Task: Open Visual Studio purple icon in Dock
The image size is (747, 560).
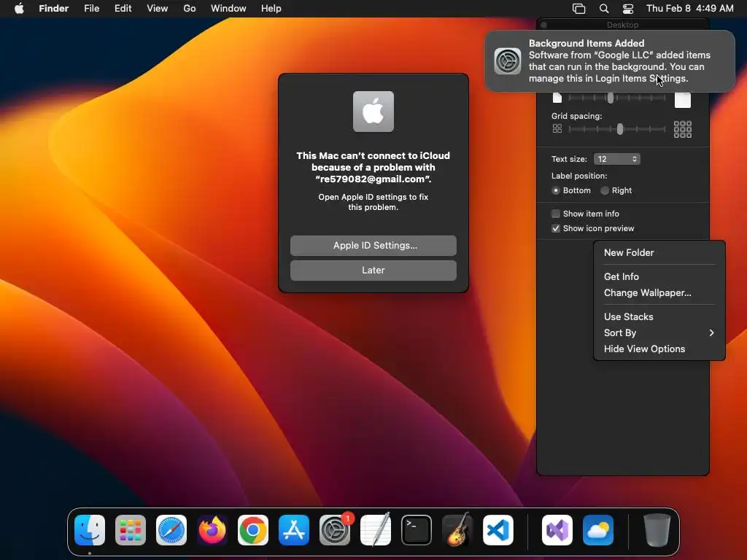Action: click(x=557, y=530)
